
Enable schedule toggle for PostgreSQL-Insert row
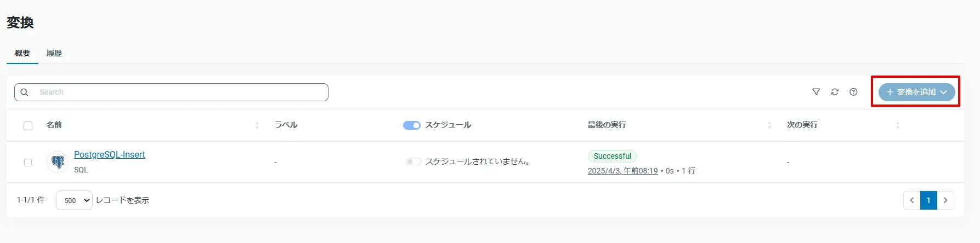tap(413, 161)
